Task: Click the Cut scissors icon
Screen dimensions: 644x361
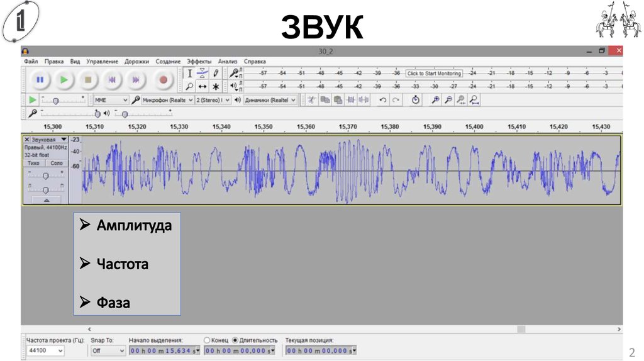Action: (312, 100)
